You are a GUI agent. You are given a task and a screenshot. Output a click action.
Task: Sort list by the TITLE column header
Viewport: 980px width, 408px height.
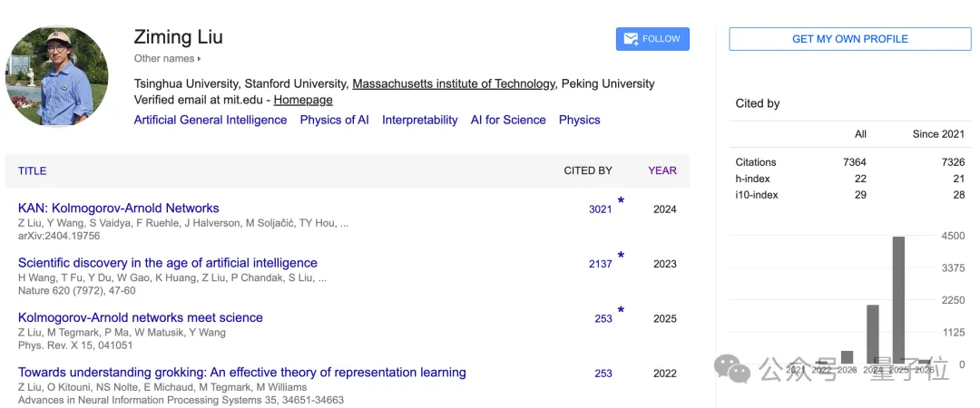[32, 170]
